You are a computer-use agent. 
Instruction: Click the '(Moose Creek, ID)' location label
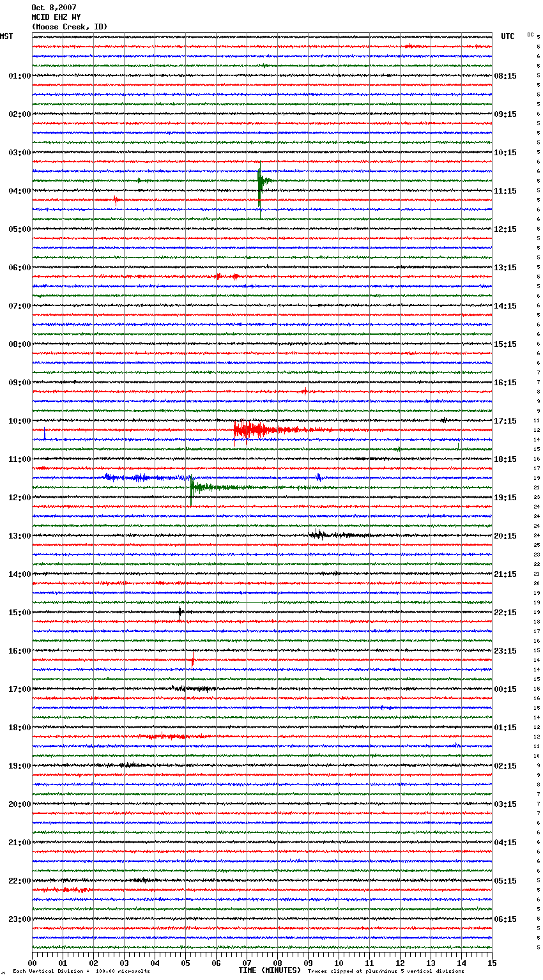[70, 27]
